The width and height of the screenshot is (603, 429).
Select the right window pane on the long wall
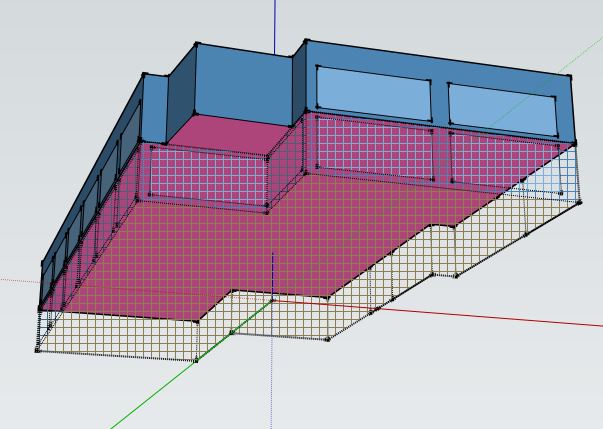coord(503,110)
